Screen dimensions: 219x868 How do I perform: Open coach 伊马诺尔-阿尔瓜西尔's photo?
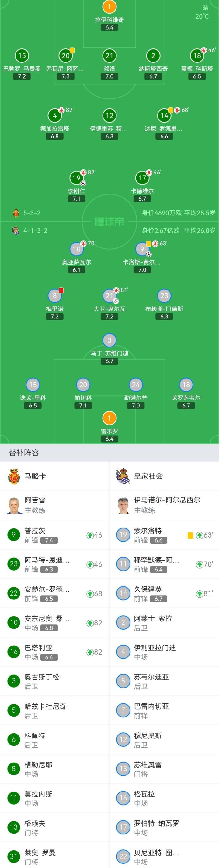click(123, 505)
